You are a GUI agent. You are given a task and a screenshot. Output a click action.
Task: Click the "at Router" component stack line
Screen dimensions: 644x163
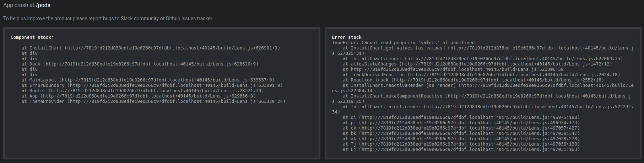[x=142, y=91]
